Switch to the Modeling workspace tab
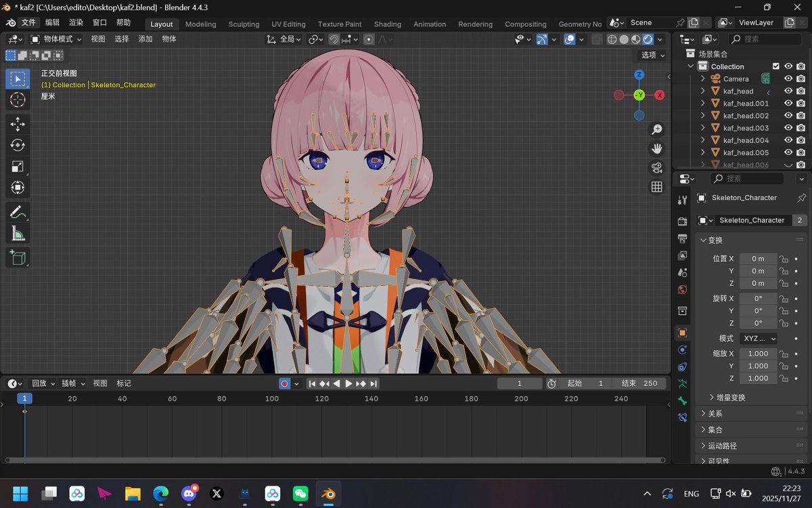Viewport: 812px width, 508px height. [201, 24]
